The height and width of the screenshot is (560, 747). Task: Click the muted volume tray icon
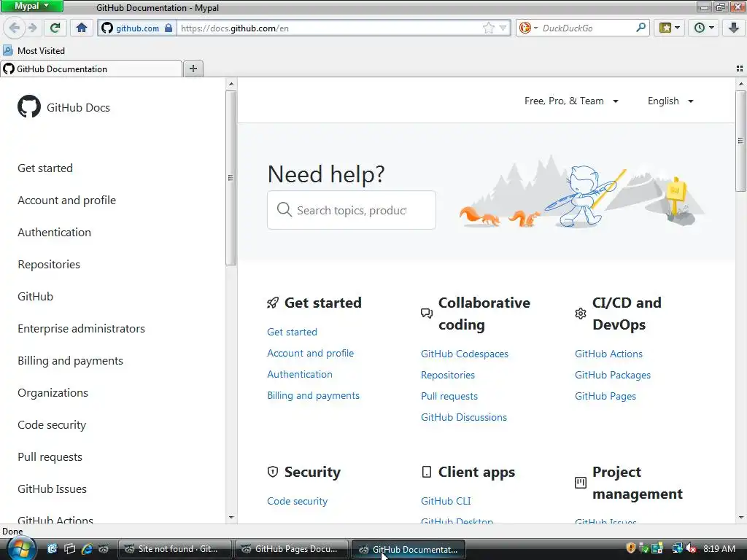tap(691, 548)
